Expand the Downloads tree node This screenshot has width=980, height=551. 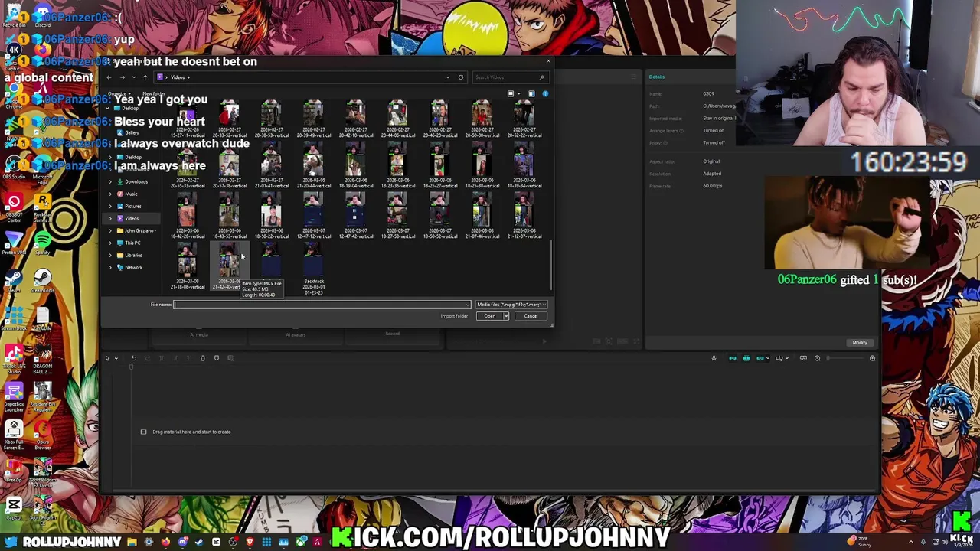109,181
